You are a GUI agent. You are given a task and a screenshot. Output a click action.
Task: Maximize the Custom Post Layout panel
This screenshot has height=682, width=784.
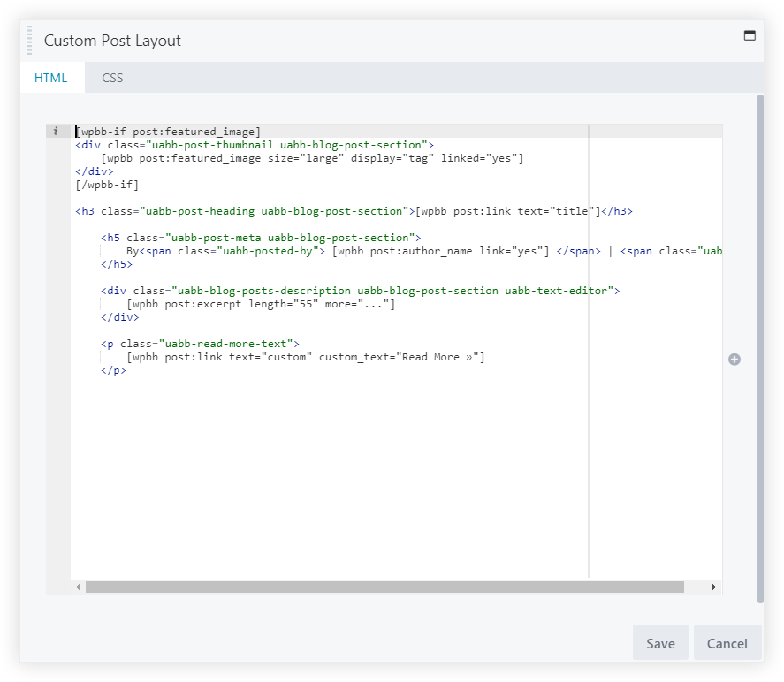click(750, 36)
